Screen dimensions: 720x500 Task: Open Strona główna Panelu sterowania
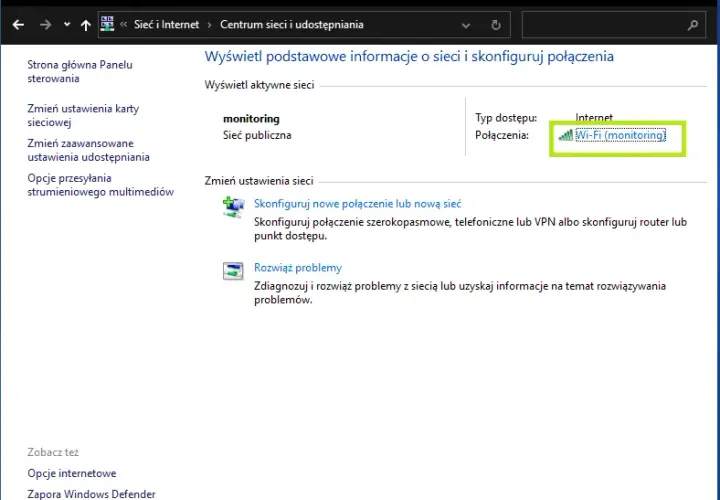[80, 72]
